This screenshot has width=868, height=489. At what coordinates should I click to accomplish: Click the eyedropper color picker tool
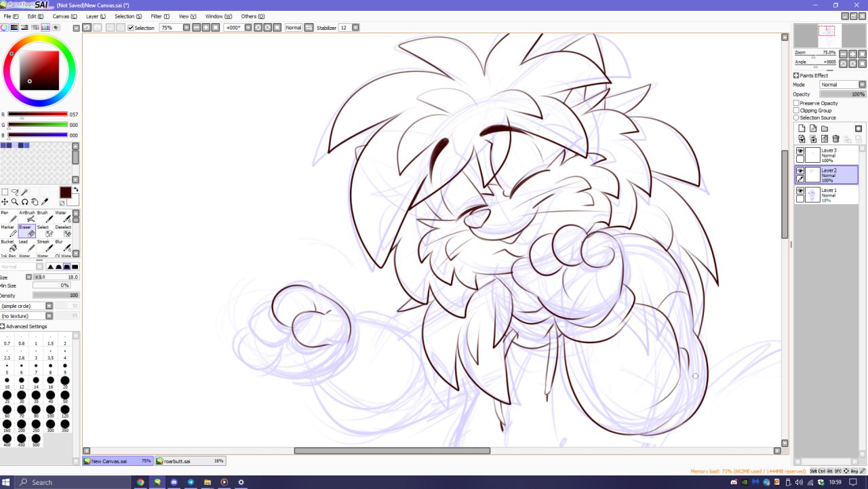pyautogui.click(x=45, y=201)
